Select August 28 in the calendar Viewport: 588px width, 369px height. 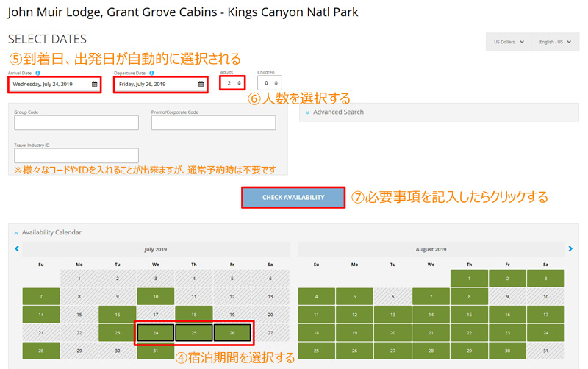coord(431,351)
